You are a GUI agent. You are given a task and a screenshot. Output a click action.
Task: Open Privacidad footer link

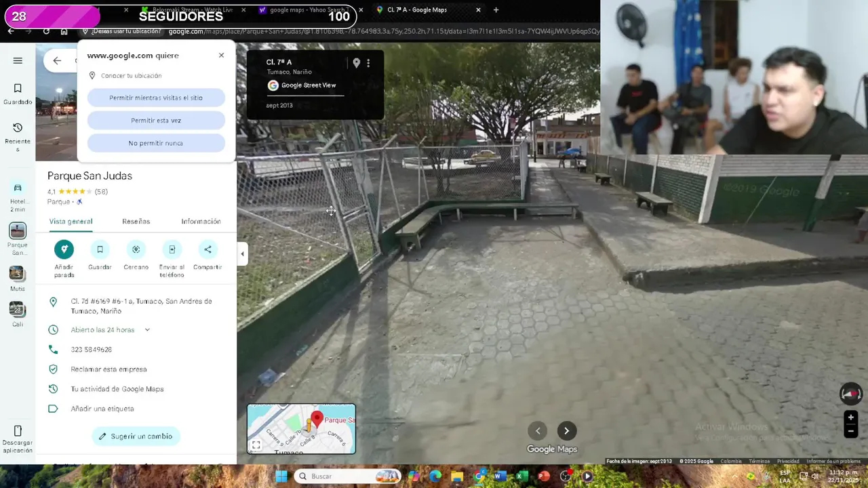point(788,462)
